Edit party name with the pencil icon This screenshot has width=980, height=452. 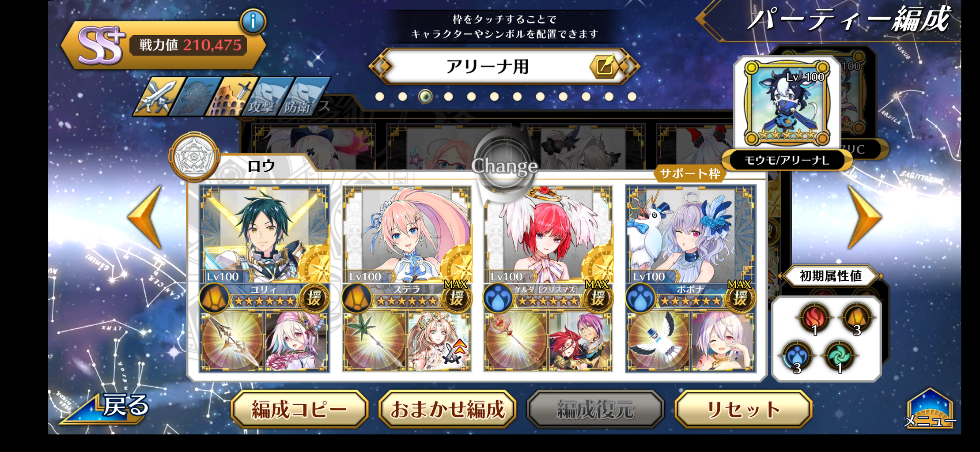click(x=604, y=67)
